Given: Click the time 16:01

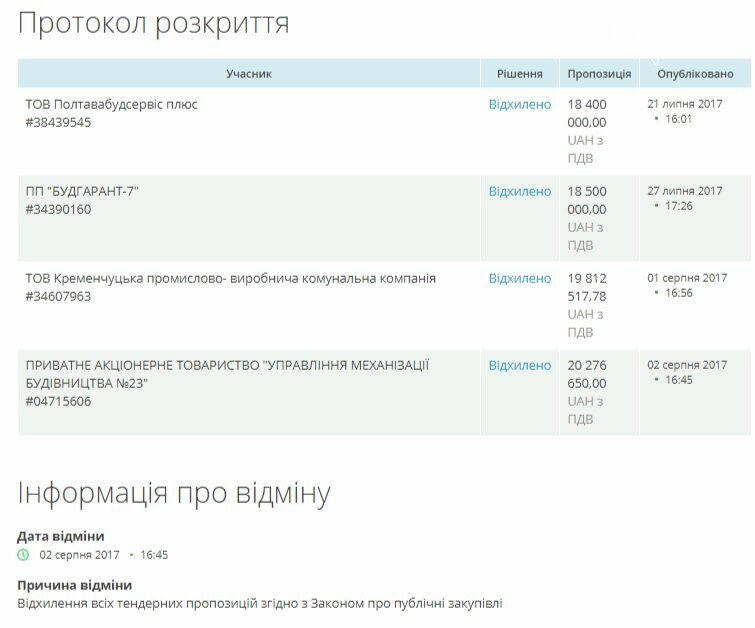Looking at the screenshot, I should [678, 119].
